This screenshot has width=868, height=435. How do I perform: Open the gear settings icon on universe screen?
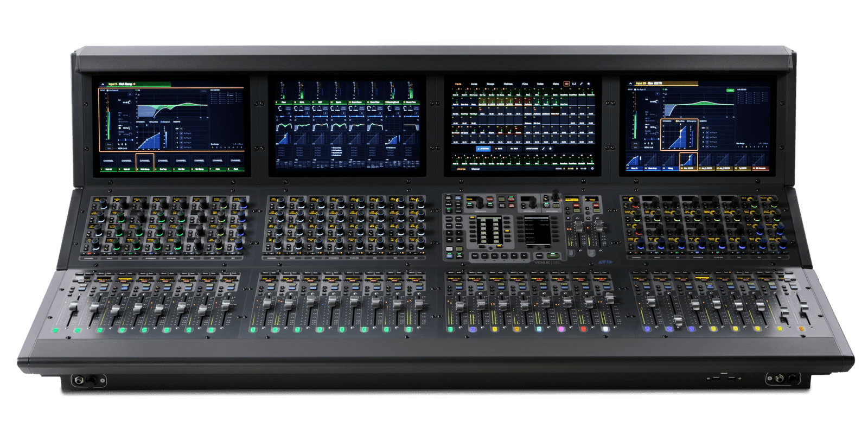tap(592, 169)
